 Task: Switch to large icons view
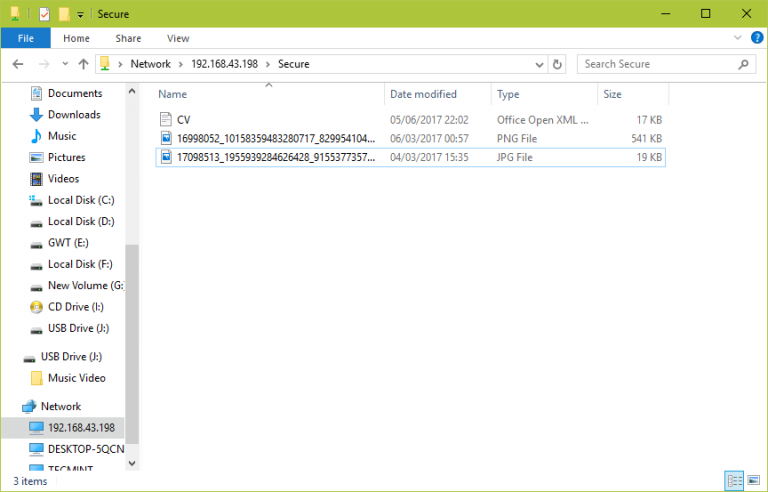pyautogui.click(x=753, y=481)
